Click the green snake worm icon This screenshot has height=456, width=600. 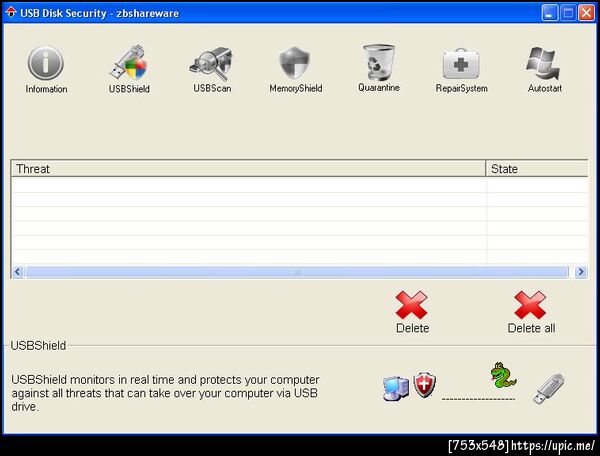[503, 375]
